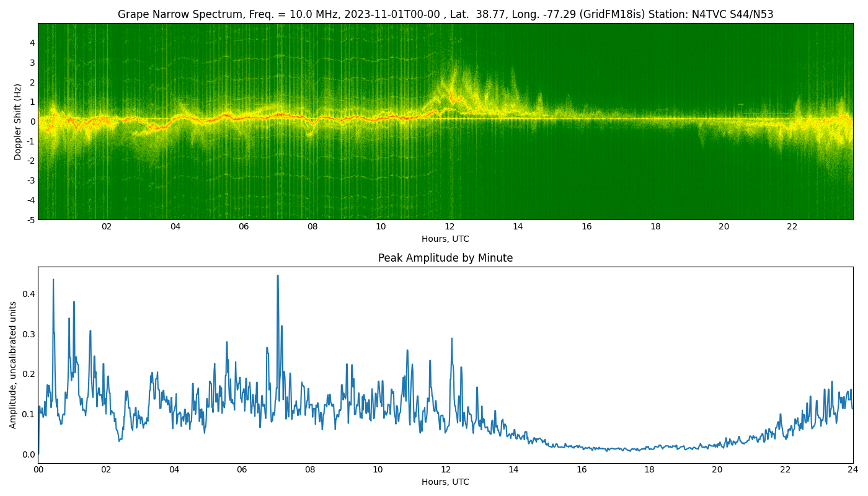Viewport: 868px width, 496px height.
Task: Click the upper plot's "Hours, UTC" axis label
Action: coord(446,238)
